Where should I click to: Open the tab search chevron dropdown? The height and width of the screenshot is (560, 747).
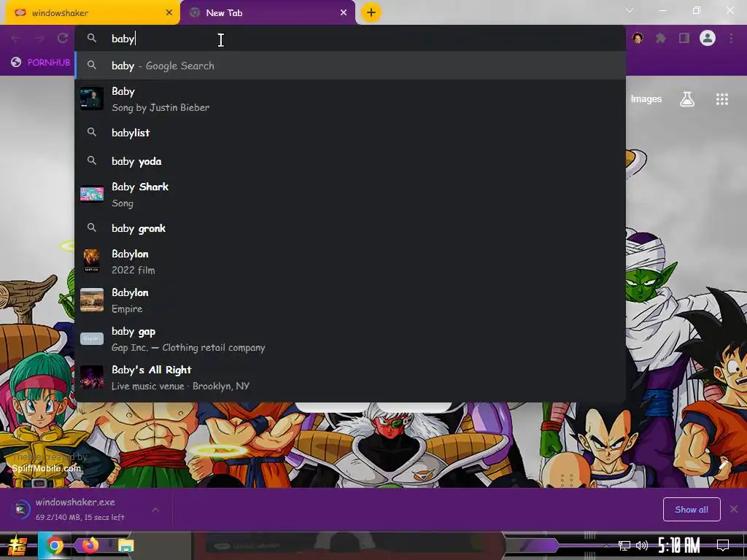click(630, 10)
